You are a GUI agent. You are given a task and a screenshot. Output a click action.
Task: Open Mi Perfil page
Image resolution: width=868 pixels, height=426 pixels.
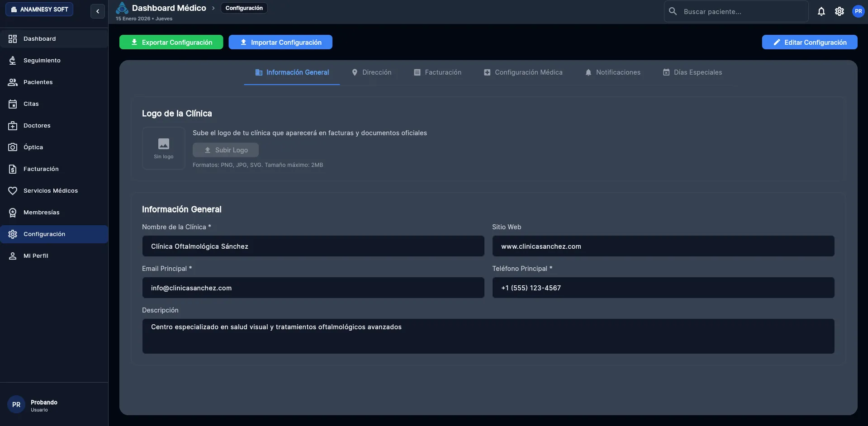coord(54,256)
